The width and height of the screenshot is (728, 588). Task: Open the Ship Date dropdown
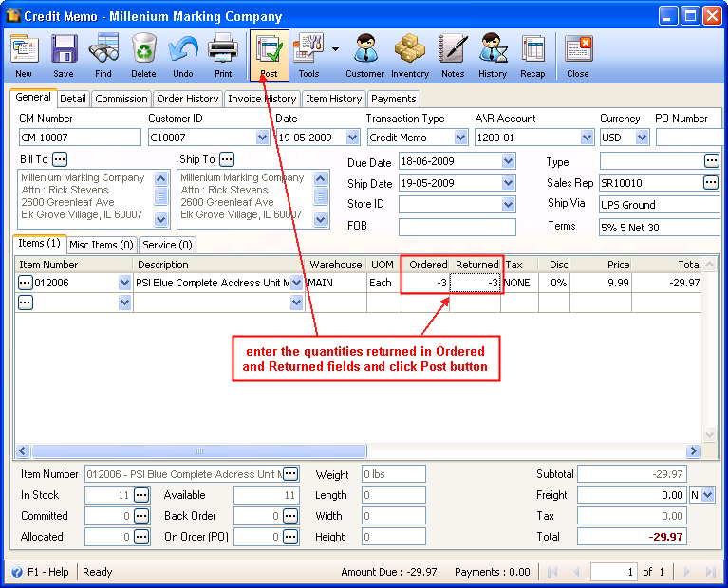[x=509, y=183]
